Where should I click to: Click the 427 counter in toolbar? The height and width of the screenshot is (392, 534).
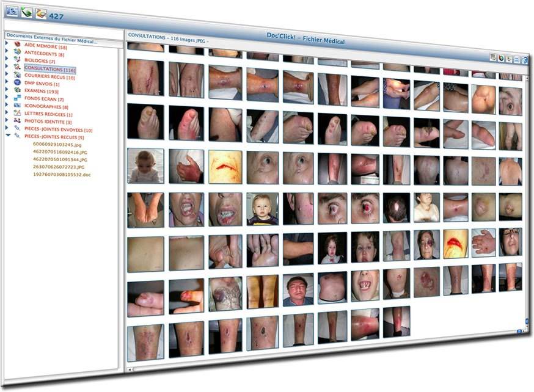[56, 16]
